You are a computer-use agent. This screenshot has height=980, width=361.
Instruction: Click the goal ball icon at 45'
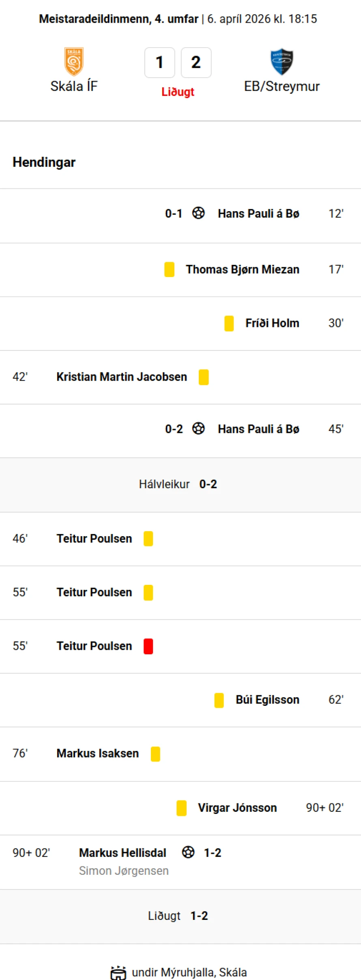pyautogui.click(x=198, y=428)
